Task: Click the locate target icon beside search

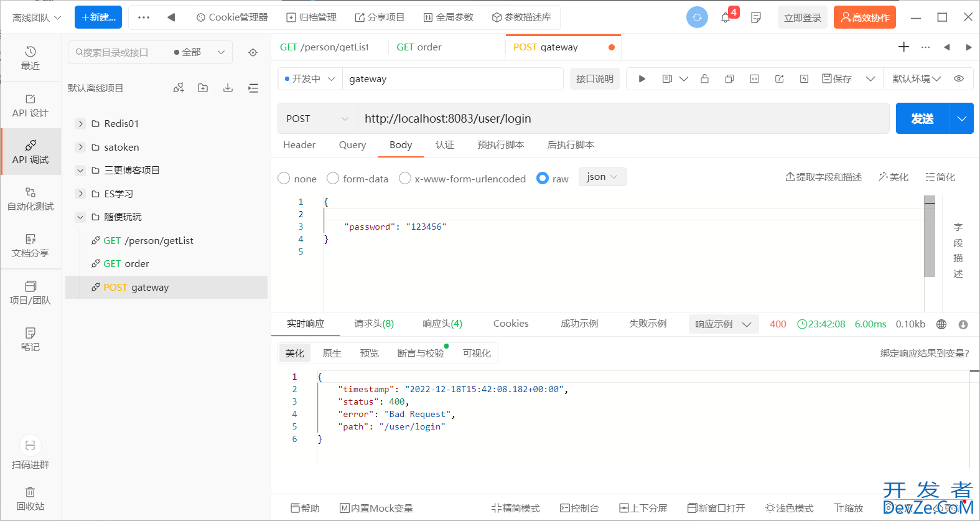Action: (x=253, y=52)
